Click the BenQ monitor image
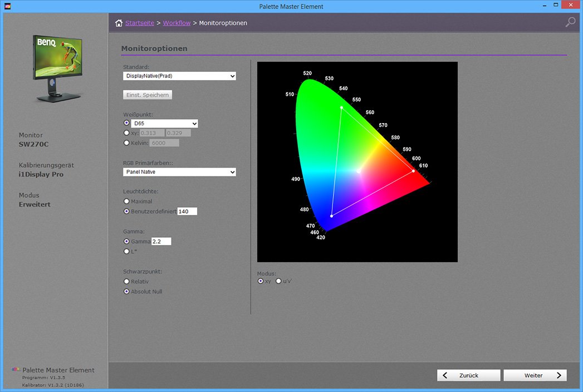The height and width of the screenshot is (392, 583). 58,68
